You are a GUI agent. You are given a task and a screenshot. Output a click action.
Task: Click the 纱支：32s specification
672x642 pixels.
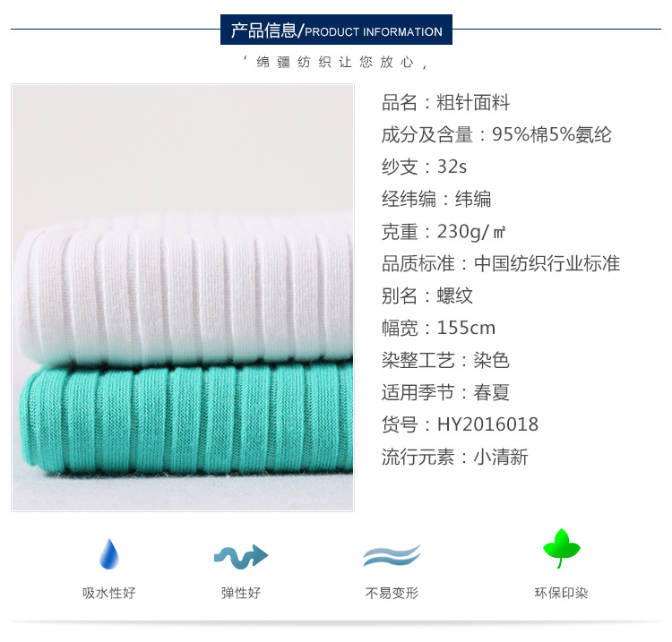424,167
